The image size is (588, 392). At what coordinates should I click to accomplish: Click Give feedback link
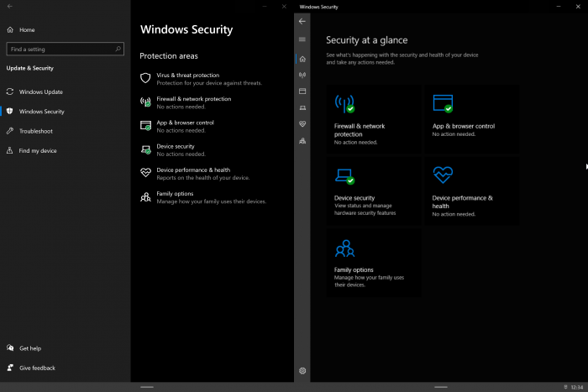pos(37,368)
